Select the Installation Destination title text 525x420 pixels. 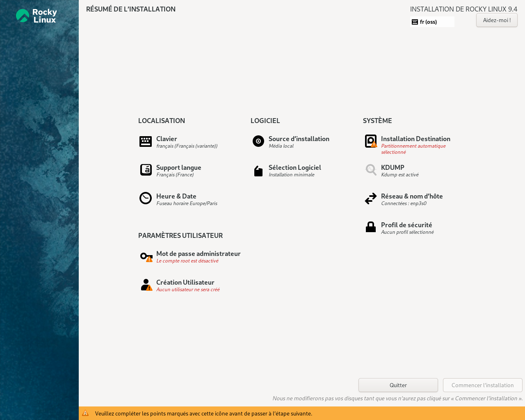click(x=415, y=139)
